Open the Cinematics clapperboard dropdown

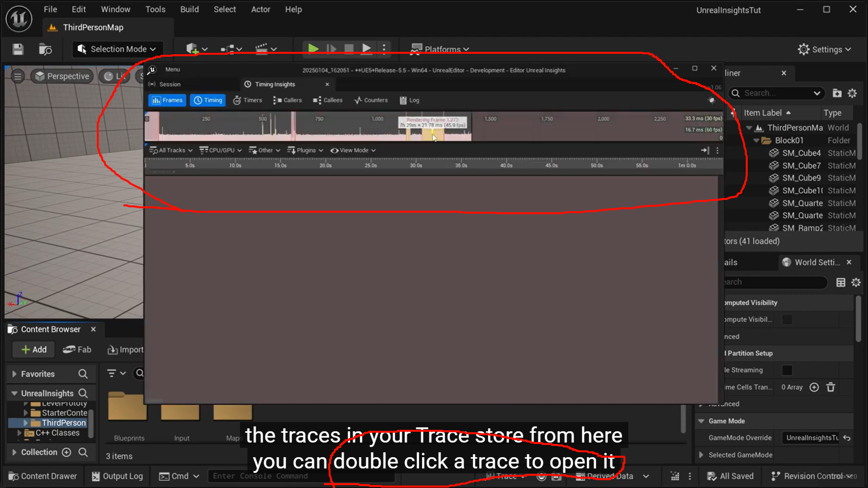266,49
